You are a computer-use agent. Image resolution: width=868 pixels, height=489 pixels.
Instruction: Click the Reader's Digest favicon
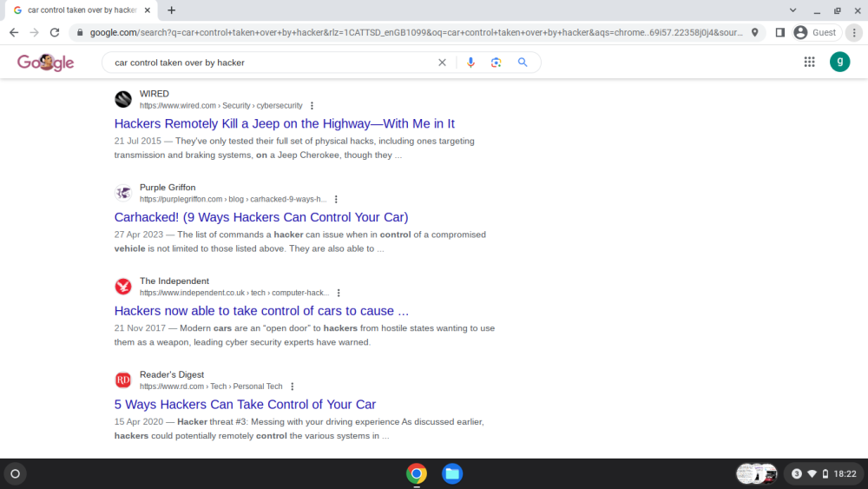pyautogui.click(x=123, y=380)
